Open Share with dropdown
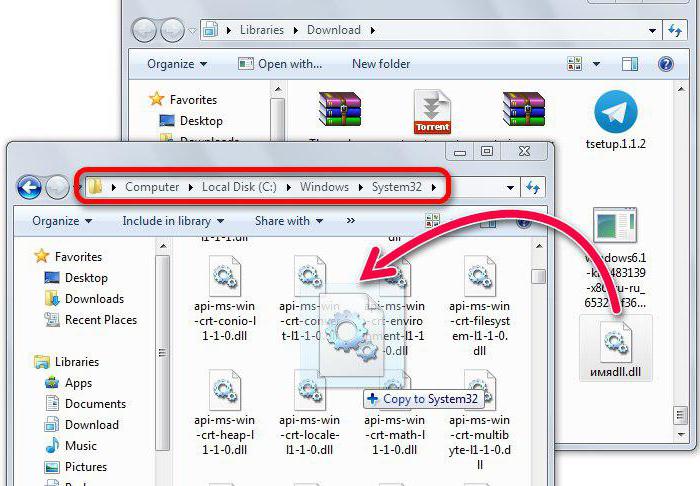Viewport: 700px width, 486px height. click(x=289, y=221)
